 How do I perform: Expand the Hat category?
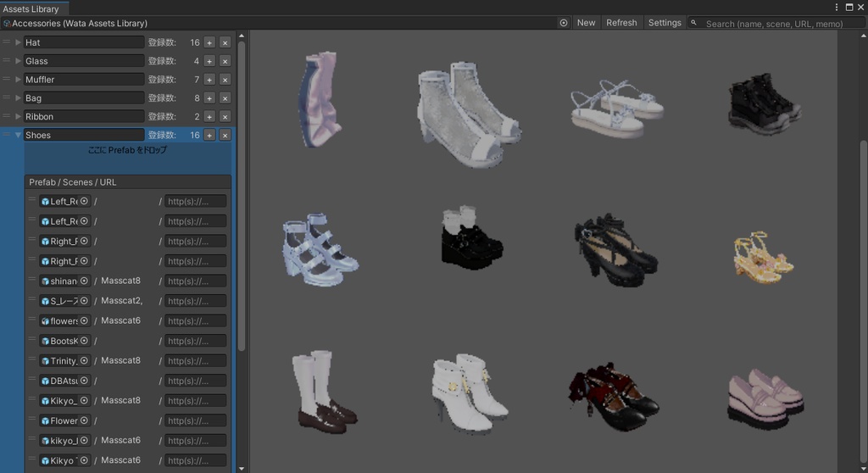coord(18,42)
